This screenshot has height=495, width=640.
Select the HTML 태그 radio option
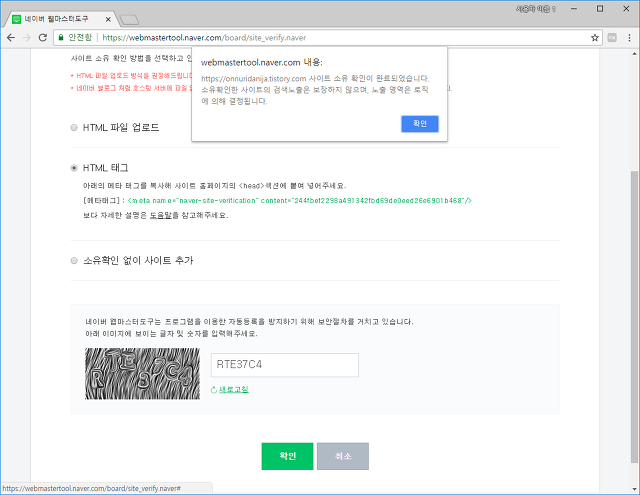point(74,168)
